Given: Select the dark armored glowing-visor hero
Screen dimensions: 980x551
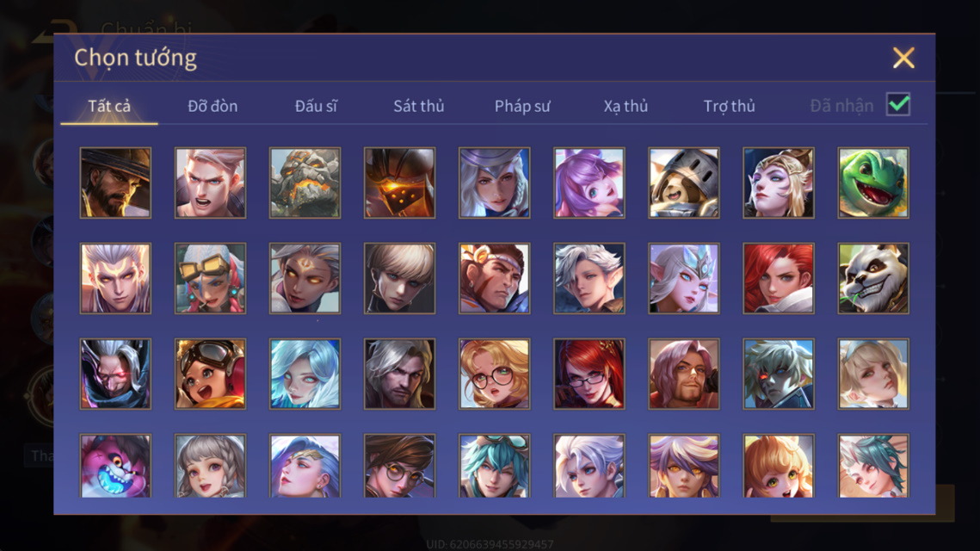Looking at the screenshot, I should coord(400,183).
